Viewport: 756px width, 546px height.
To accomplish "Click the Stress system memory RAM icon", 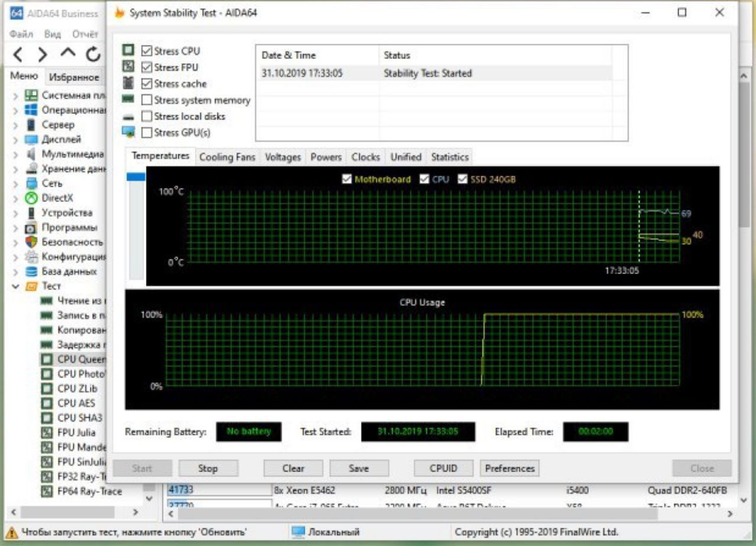I will click(x=128, y=99).
